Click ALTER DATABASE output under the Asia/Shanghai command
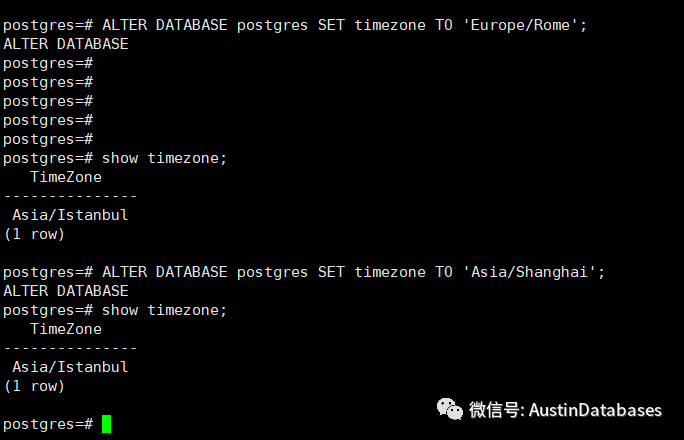 66,291
